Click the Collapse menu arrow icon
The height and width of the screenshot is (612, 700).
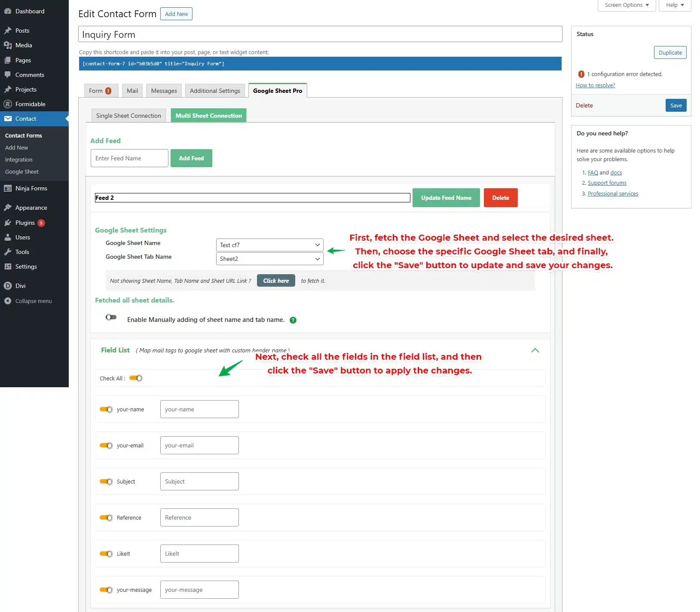pyautogui.click(x=8, y=301)
